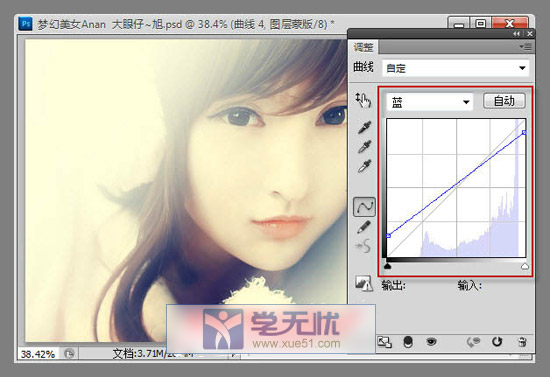Screen dimensions: 550x377
Task: Select the pencil draw curve tool
Action: pyautogui.click(x=364, y=227)
